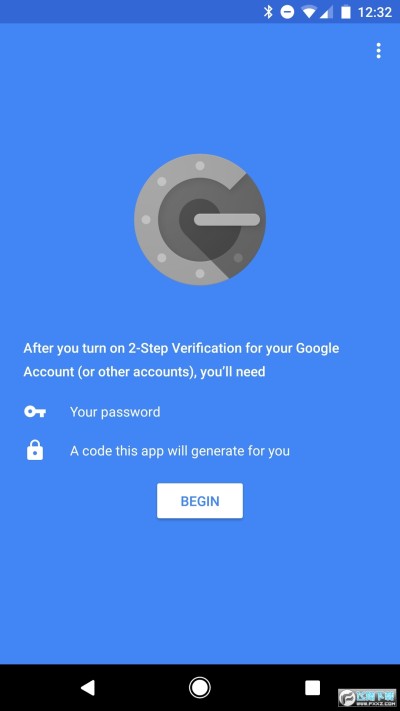Open recent apps with square button

tap(312, 687)
